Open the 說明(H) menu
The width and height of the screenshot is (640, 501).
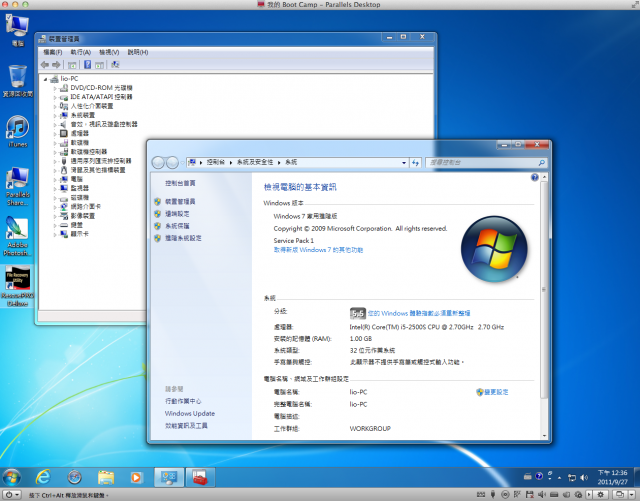point(138,52)
